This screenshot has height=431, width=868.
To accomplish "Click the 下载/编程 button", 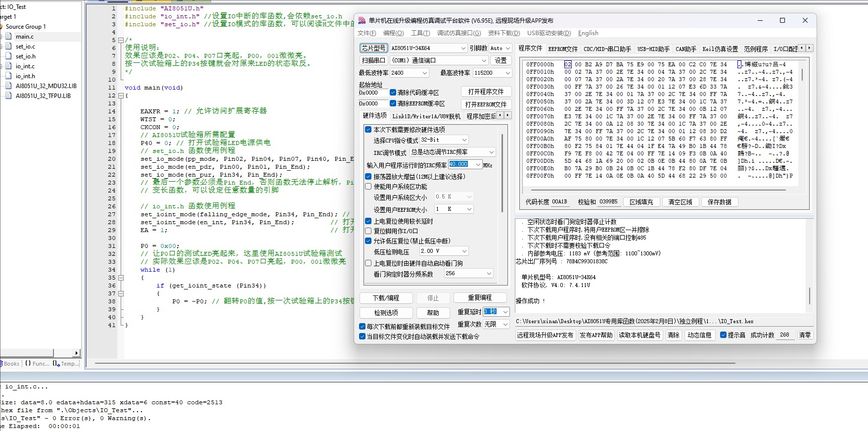I will (386, 298).
